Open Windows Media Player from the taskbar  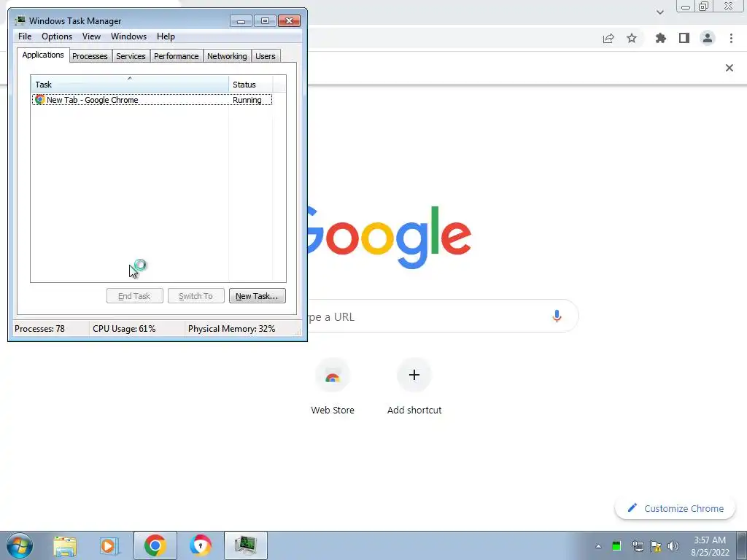pyautogui.click(x=109, y=546)
